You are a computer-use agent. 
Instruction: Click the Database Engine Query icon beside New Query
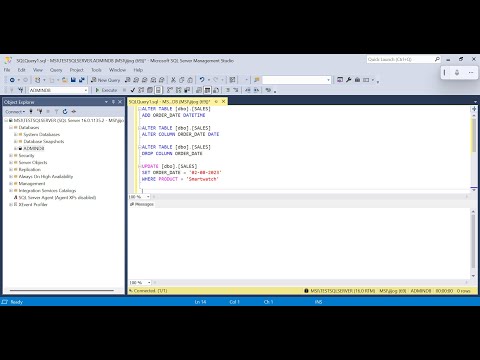(x=127, y=80)
